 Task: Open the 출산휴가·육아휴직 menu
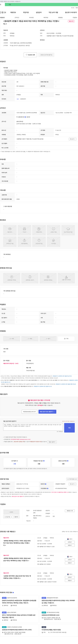(x=71, y=12)
